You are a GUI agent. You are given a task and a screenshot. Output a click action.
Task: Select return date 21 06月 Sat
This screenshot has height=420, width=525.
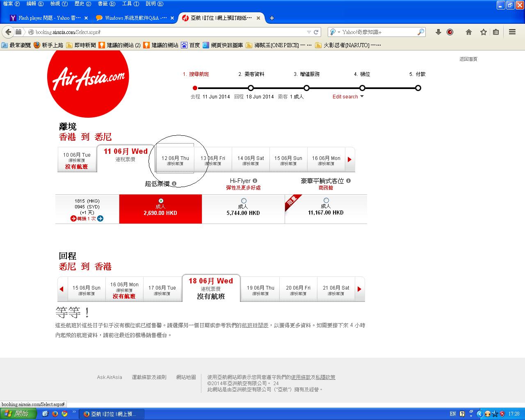pyautogui.click(x=336, y=290)
